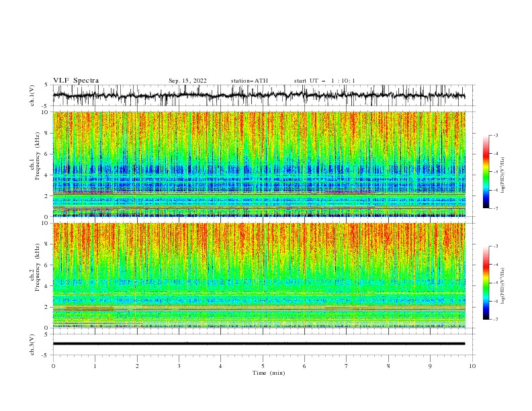The height and width of the screenshot is (411, 532).
Task: Select the date label "Sep. 15, 2022"
Action: 187,81
